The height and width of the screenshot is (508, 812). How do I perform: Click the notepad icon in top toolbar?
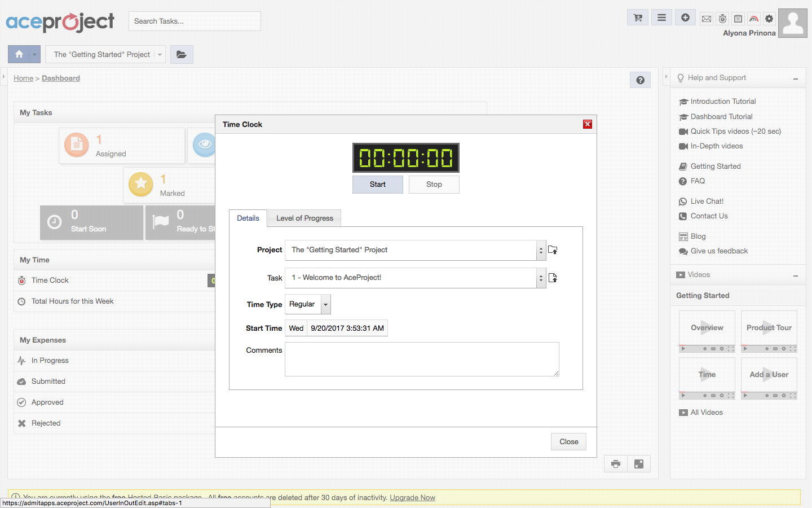point(738,19)
